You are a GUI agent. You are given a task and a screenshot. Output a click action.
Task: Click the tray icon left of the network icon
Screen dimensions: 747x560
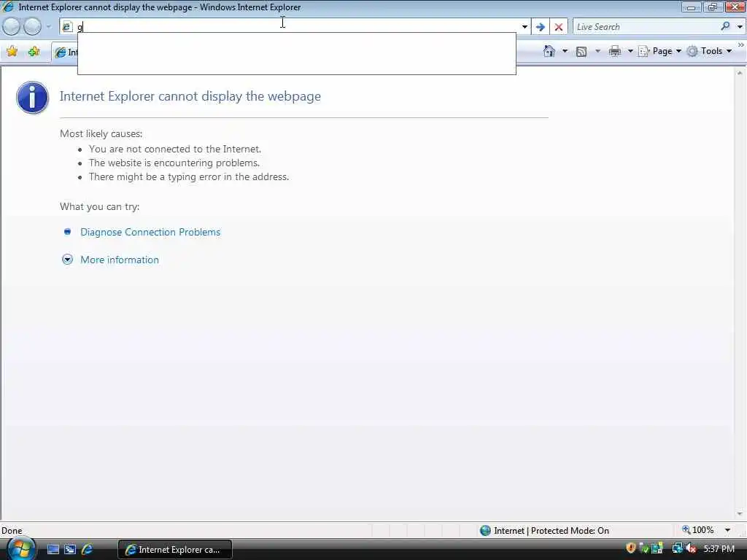click(657, 549)
